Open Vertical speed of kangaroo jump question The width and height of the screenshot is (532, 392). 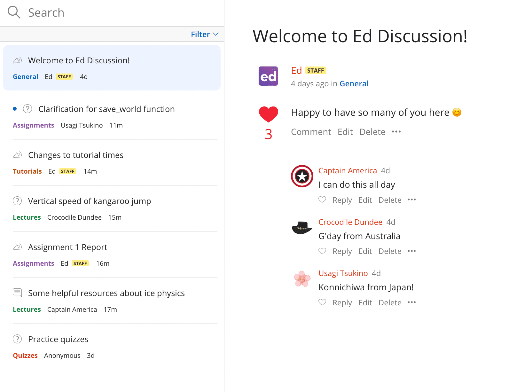point(90,201)
